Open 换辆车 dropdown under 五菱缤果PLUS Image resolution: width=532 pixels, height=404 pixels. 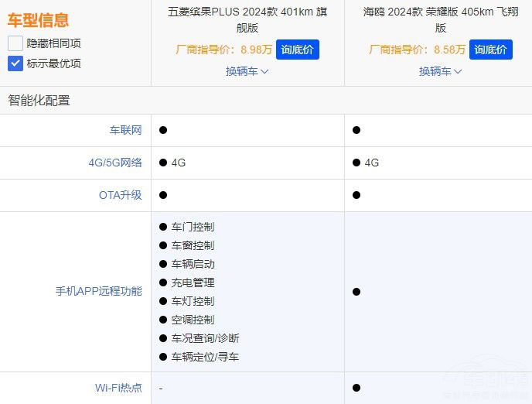click(x=247, y=71)
